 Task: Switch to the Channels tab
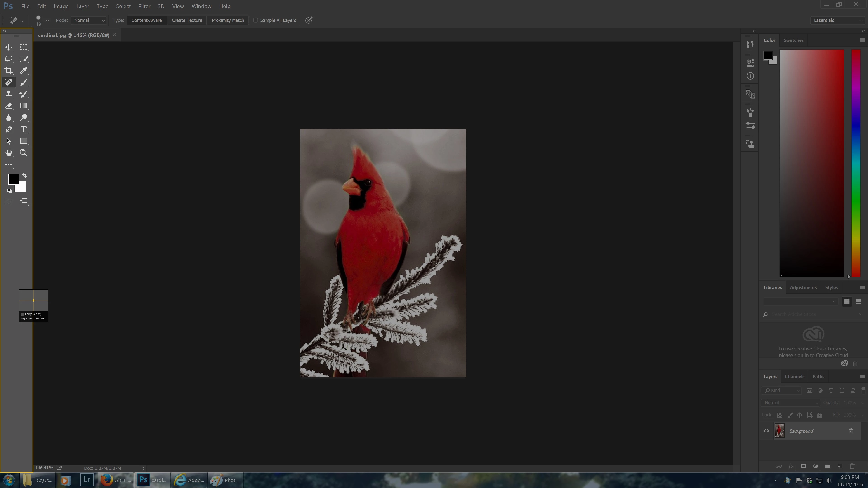794,376
